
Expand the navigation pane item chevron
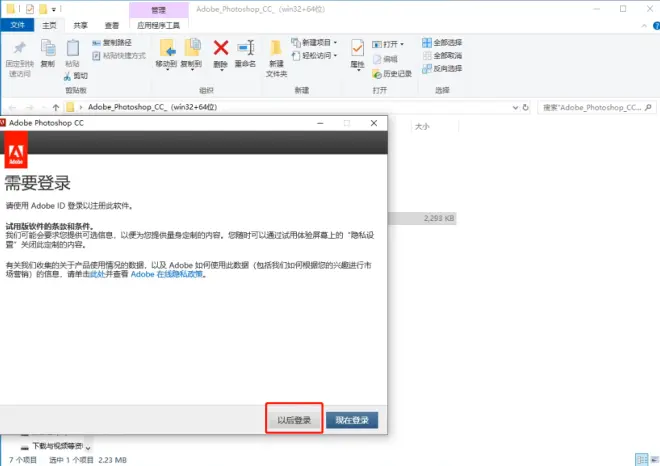[x=88, y=447]
